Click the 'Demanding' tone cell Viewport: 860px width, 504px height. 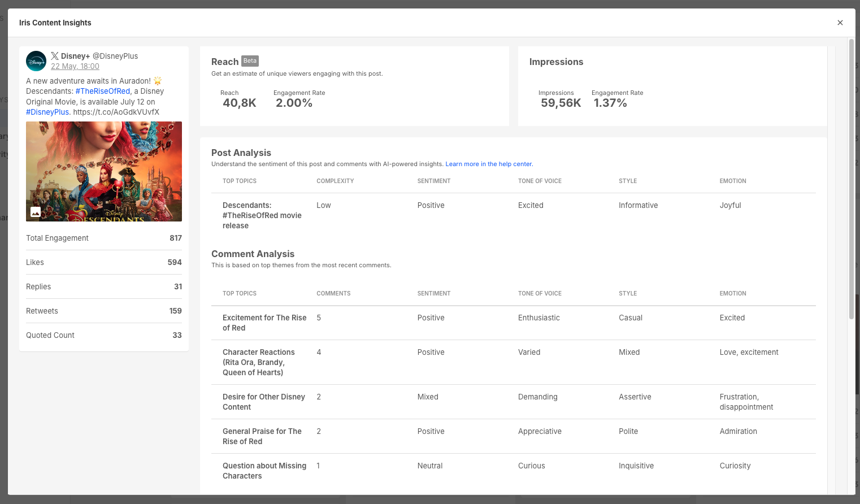[538, 397]
